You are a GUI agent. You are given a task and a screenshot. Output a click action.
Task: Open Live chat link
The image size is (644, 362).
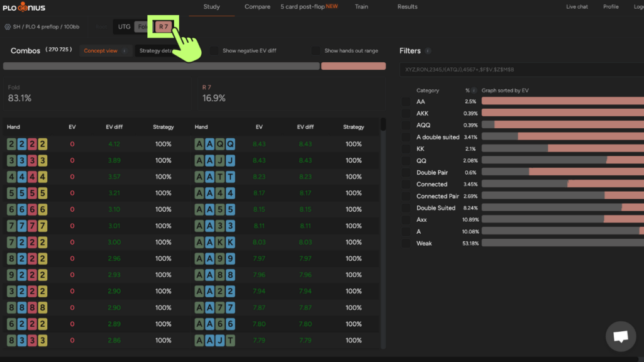[x=577, y=7]
